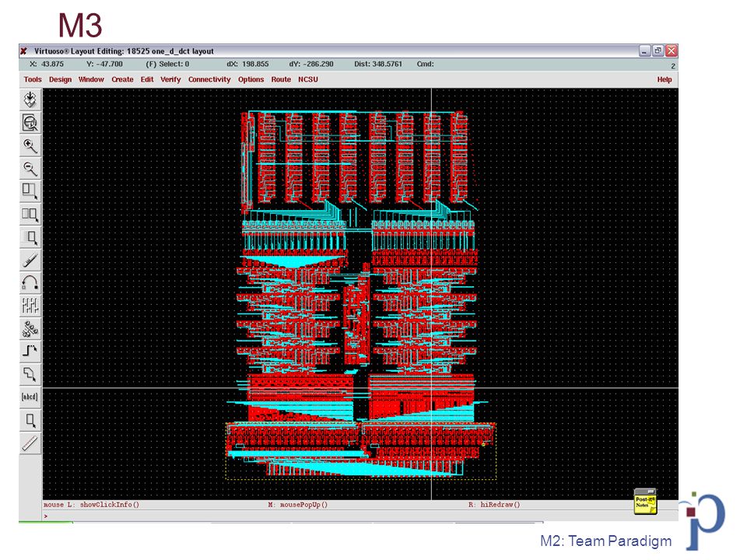Select the Polygon drawing tool
The image size is (747, 560).
point(30,374)
